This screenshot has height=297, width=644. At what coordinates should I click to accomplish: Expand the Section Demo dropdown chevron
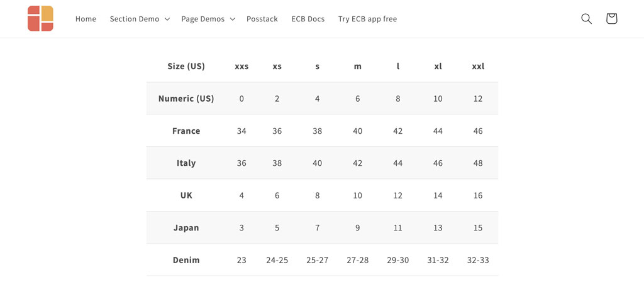[167, 19]
